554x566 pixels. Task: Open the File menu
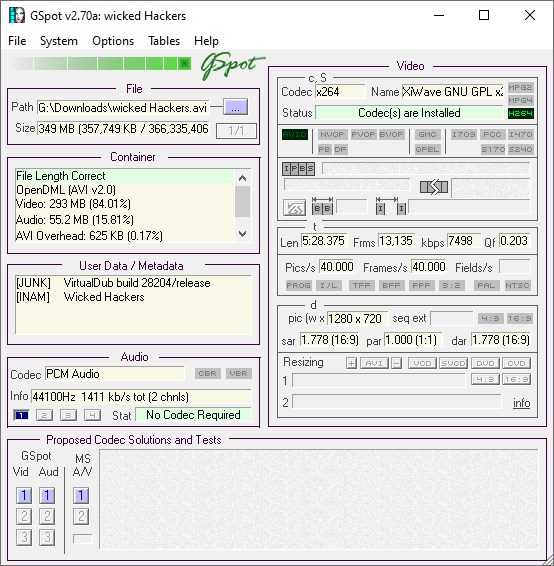click(x=17, y=41)
